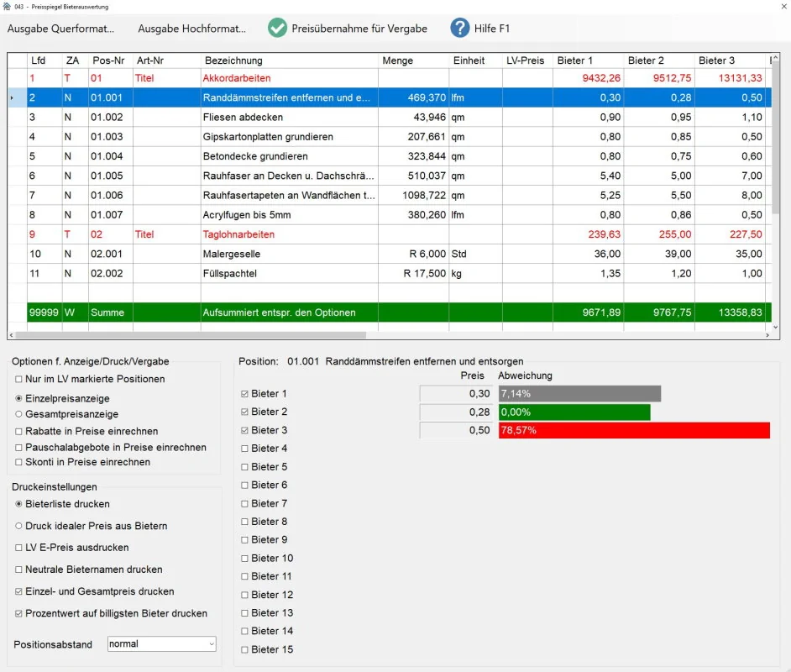Click the app icon in title bar

coord(7,6)
